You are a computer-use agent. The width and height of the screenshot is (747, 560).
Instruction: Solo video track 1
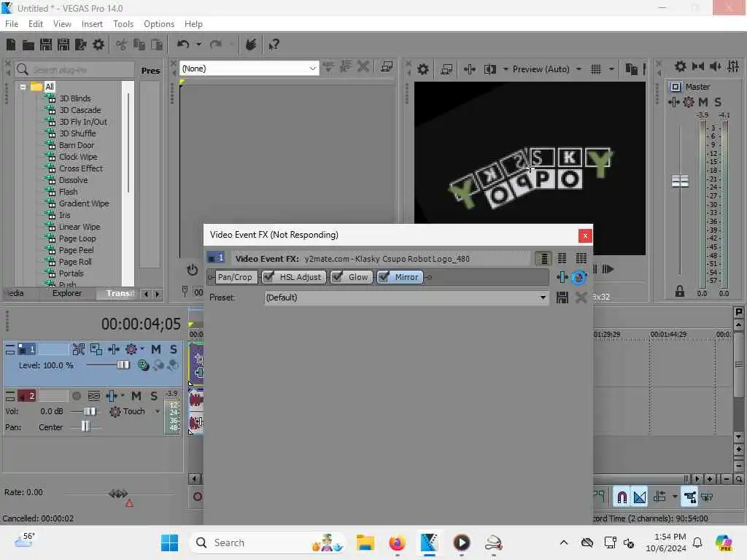point(174,349)
